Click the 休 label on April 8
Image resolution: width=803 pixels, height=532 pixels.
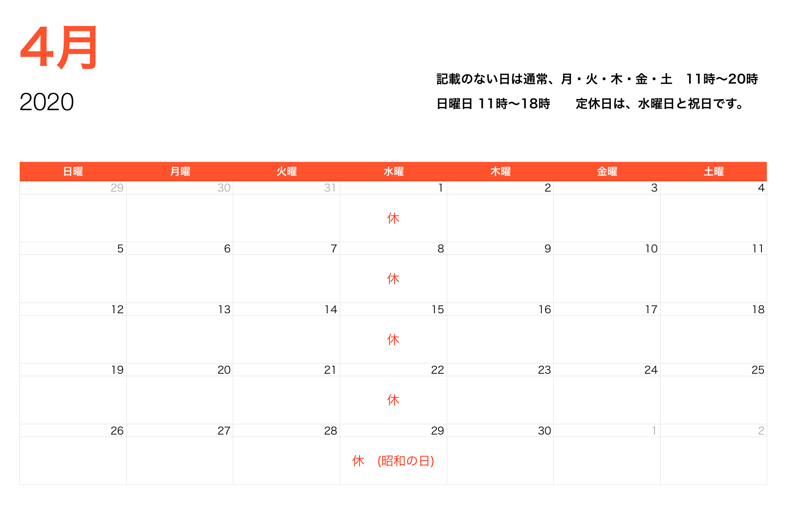click(393, 279)
